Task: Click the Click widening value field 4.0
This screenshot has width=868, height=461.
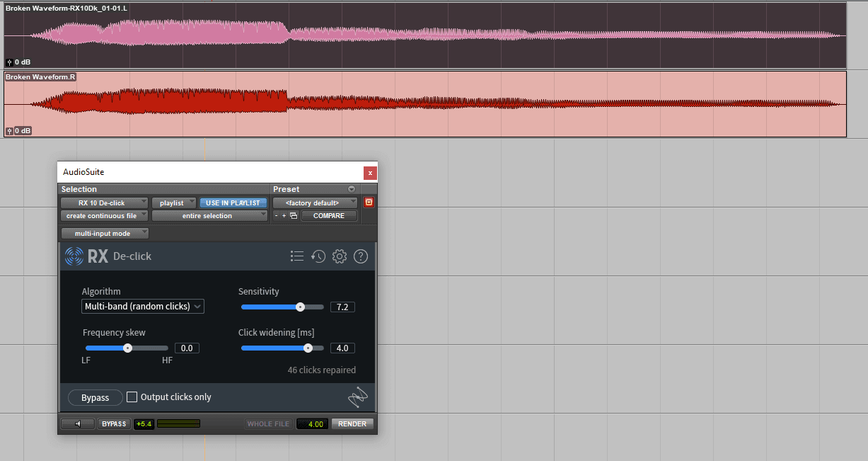Action: point(342,348)
